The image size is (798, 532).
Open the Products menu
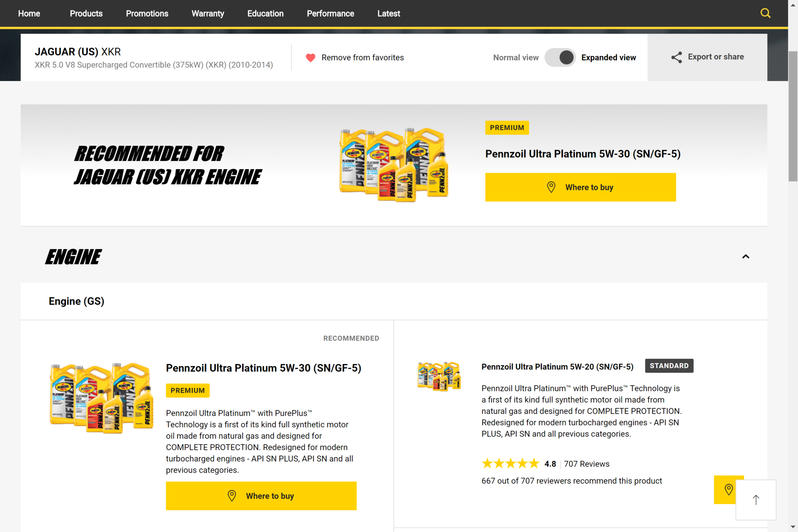pyautogui.click(x=86, y=14)
